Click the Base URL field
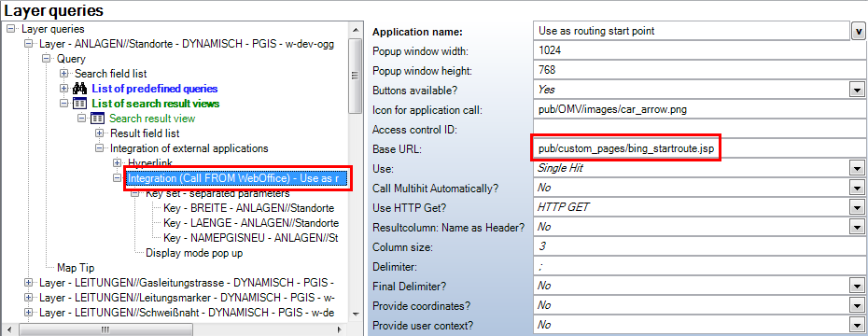The image size is (868, 336). pyautogui.click(x=699, y=148)
